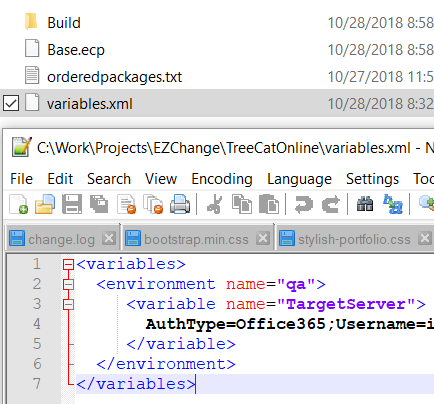434x404 pixels.
Task: Select the Build folder
Action: click(x=64, y=23)
